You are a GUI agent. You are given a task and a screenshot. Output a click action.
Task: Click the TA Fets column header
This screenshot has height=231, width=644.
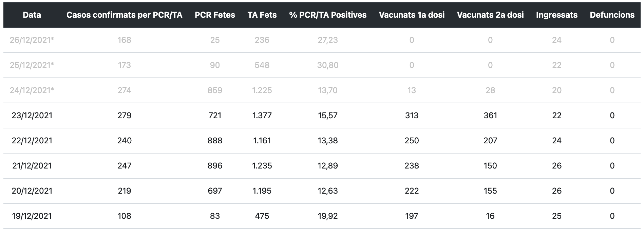click(x=262, y=15)
